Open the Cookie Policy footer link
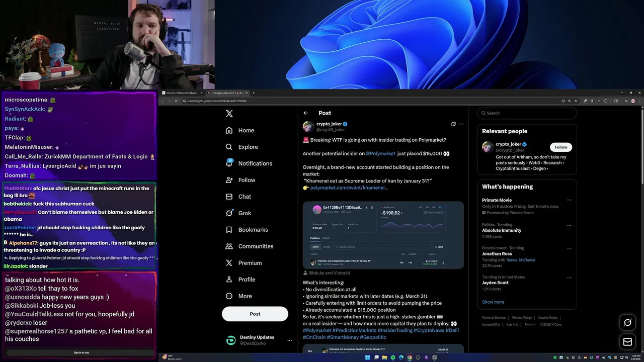 pyautogui.click(x=548, y=318)
